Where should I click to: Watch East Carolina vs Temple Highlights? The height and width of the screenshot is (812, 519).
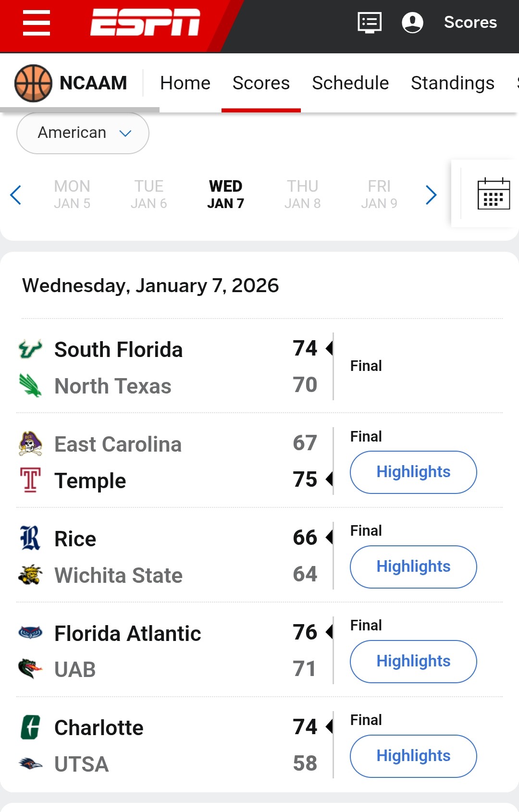413,472
